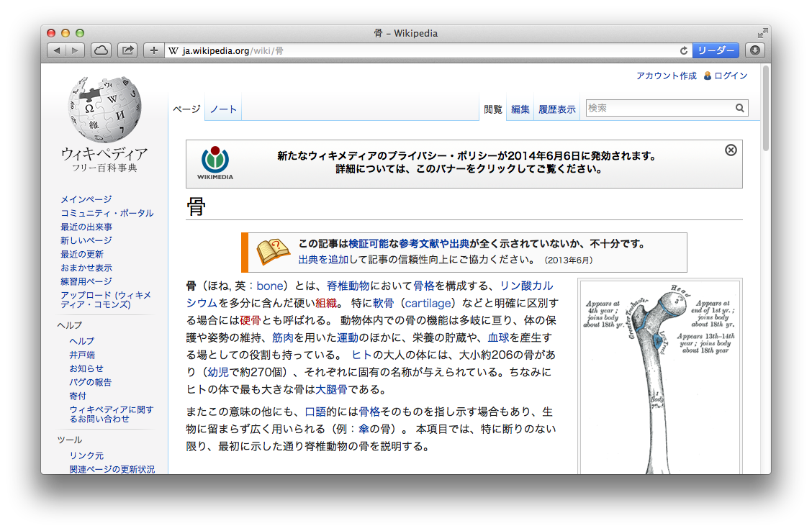Screen dimensions: 812x531
Task: Open the femur bone illustration thumbnail
Action: (x=659, y=378)
